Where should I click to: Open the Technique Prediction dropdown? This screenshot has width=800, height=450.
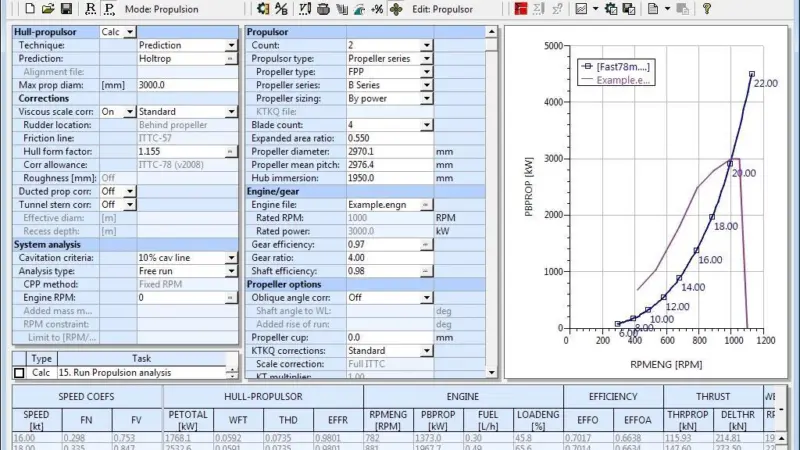[232, 45]
